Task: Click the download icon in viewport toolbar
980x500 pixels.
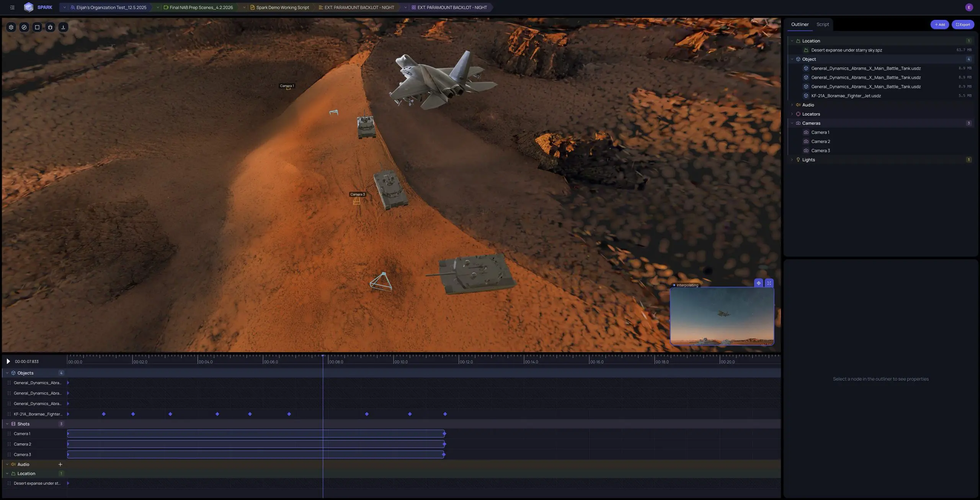Action: 63,27
